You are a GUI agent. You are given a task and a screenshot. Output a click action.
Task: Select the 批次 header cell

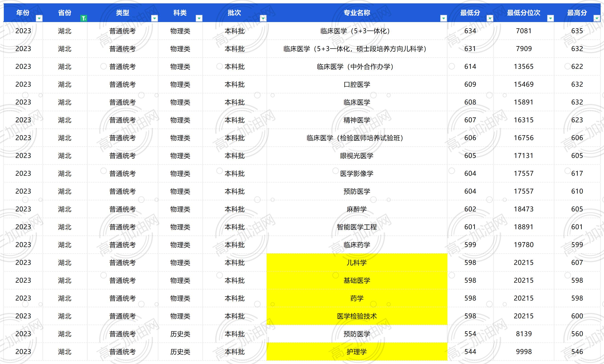(x=235, y=13)
